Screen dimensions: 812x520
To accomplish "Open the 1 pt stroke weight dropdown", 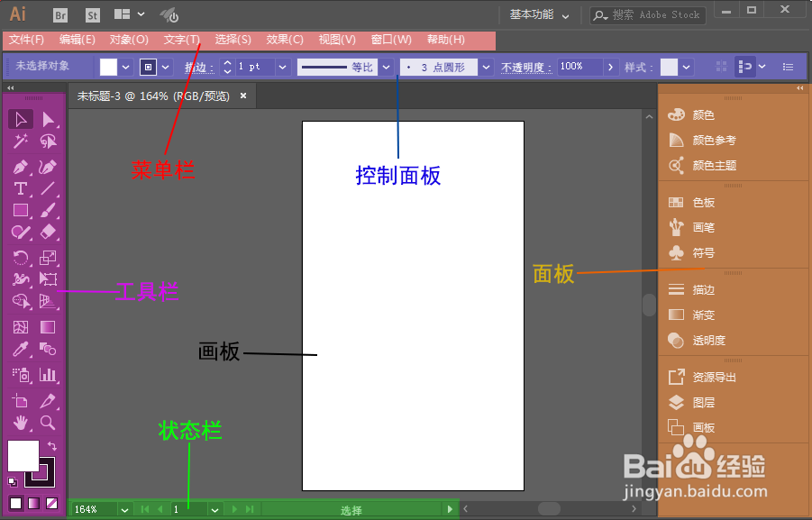I will point(282,67).
